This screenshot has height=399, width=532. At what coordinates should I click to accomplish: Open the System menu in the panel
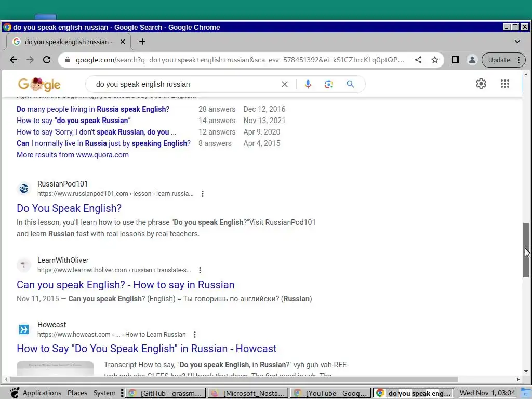coord(104,393)
